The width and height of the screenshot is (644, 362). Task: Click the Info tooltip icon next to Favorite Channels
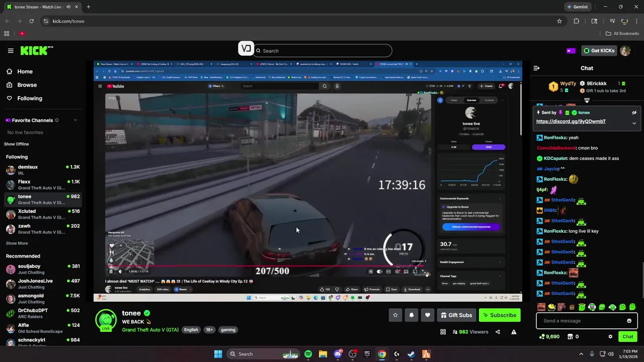(57, 120)
